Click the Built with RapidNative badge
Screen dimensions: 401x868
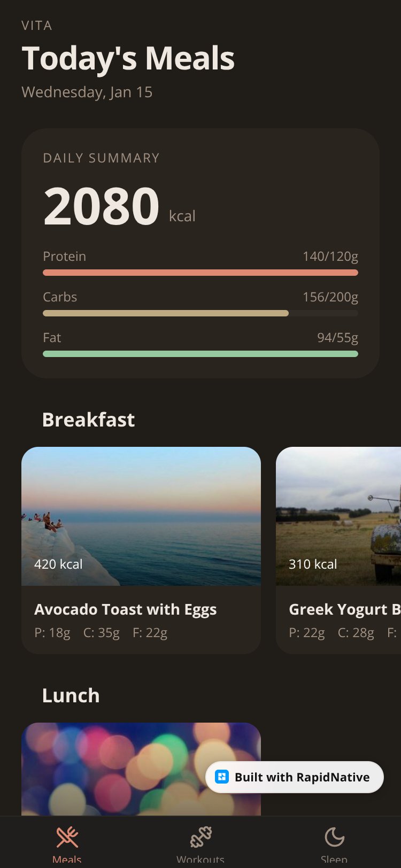[x=295, y=777]
